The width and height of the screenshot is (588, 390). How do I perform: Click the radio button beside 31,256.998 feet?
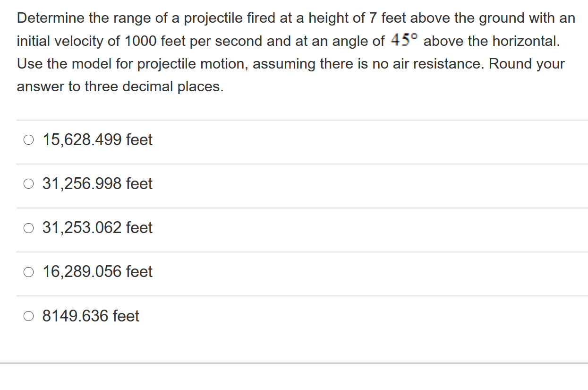pyautogui.click(x=28, y=183)
